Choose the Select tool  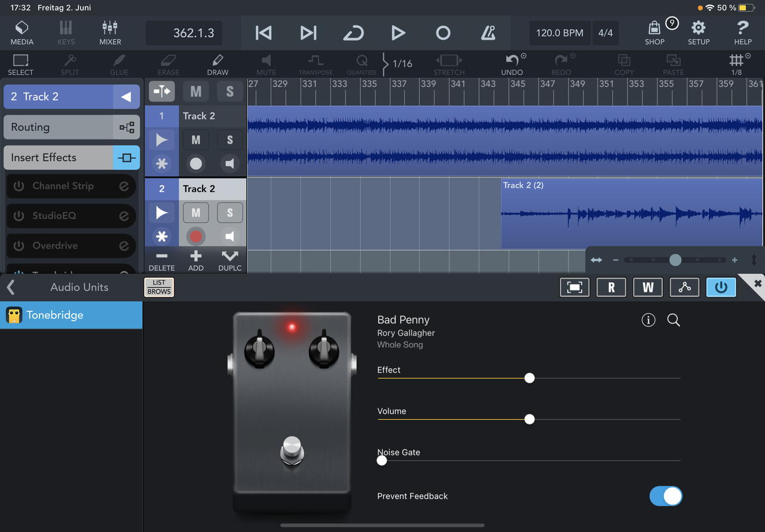(x=21, y=65)
